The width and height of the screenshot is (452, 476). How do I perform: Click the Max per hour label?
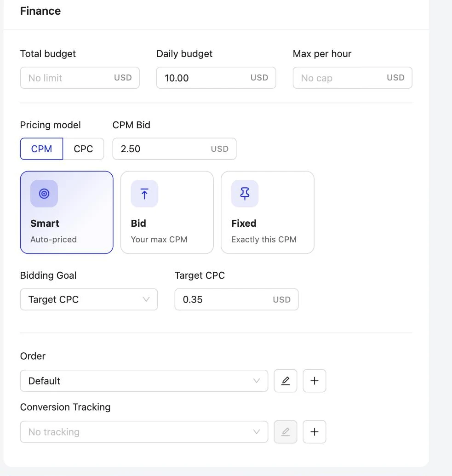(322, 54)
